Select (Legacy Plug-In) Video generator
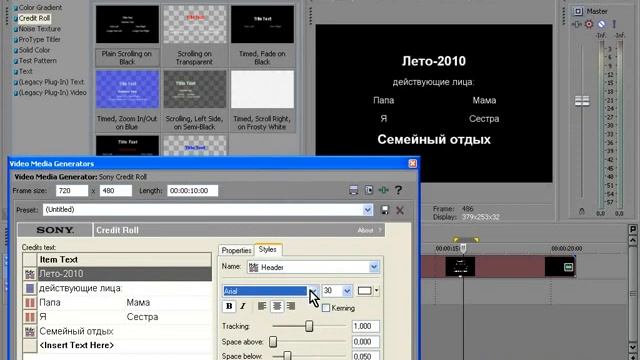The image size is (640, 360). pos(52,92)
